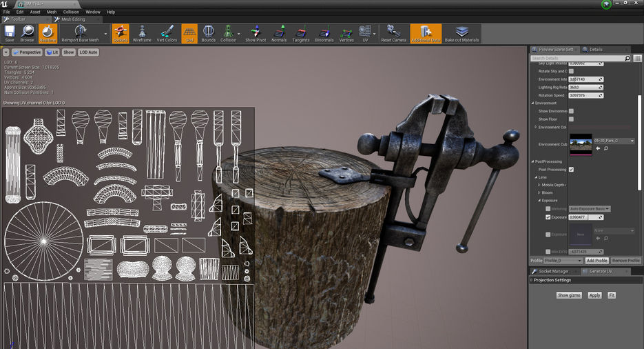
Task: Expand the Bloom section
Action: (x=539, y=193)
